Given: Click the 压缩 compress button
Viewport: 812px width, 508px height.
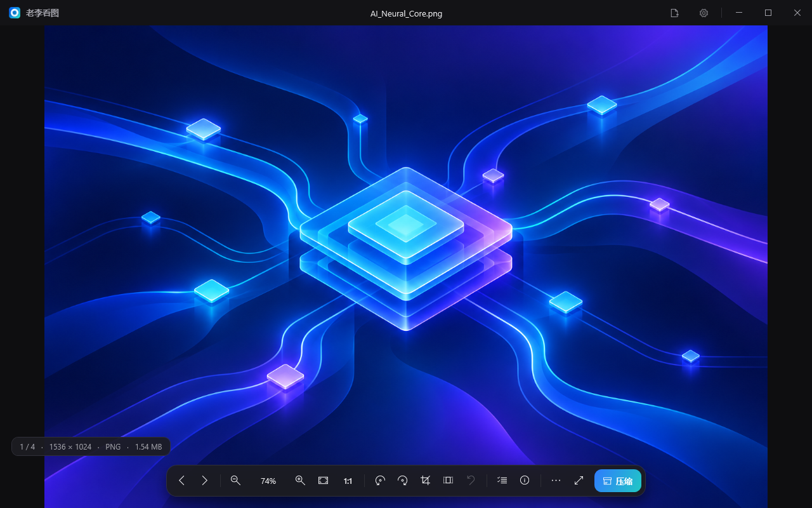Looking at the screenshot, I should coord(618,481).
